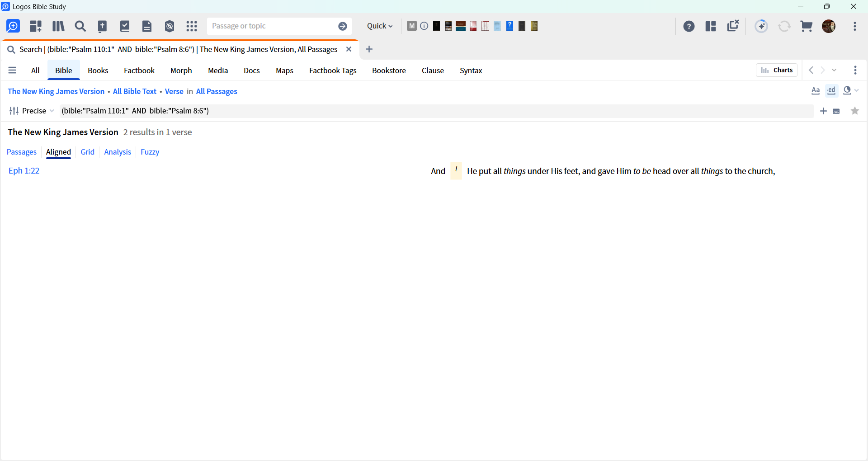
Task: Go forward with right chevron
Action: 823,70
